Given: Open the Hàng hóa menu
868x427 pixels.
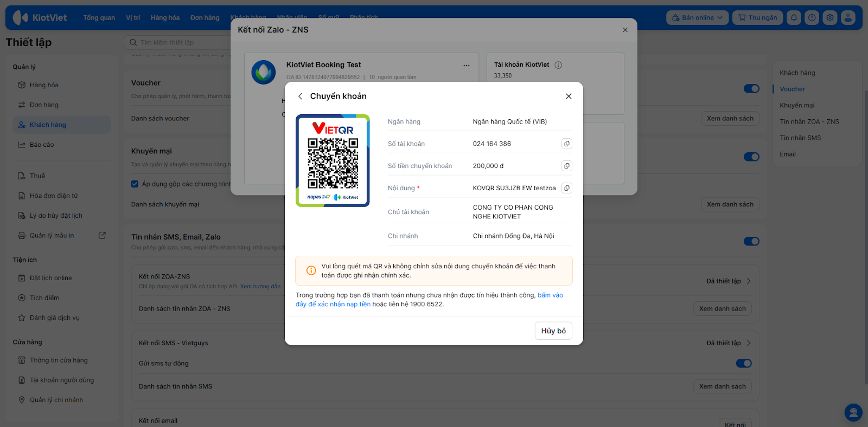Looking at the screenshot, I should click(x=165, y=17).
